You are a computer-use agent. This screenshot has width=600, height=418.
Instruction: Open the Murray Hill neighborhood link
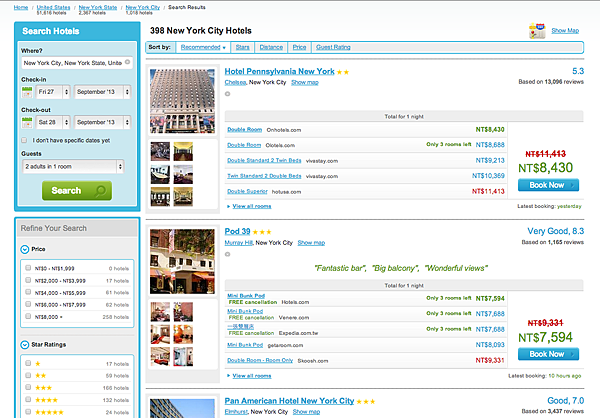coord(238,243)
